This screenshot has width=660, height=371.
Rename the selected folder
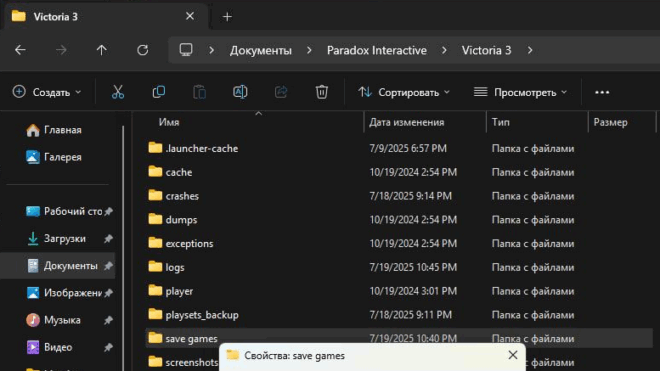pyautogui.click(x=240, y=92)
